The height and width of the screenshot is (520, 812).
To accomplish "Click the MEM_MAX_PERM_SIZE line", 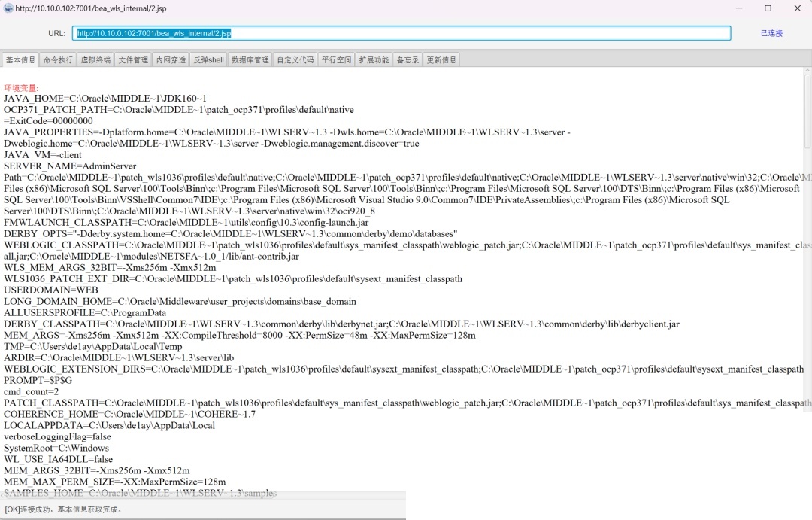I will click(x=114, y=482).
